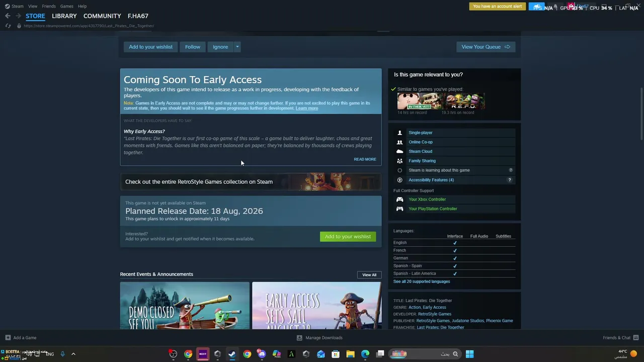Click the Follow button
This screenshot has width=644, height=362.
[193, 47]
